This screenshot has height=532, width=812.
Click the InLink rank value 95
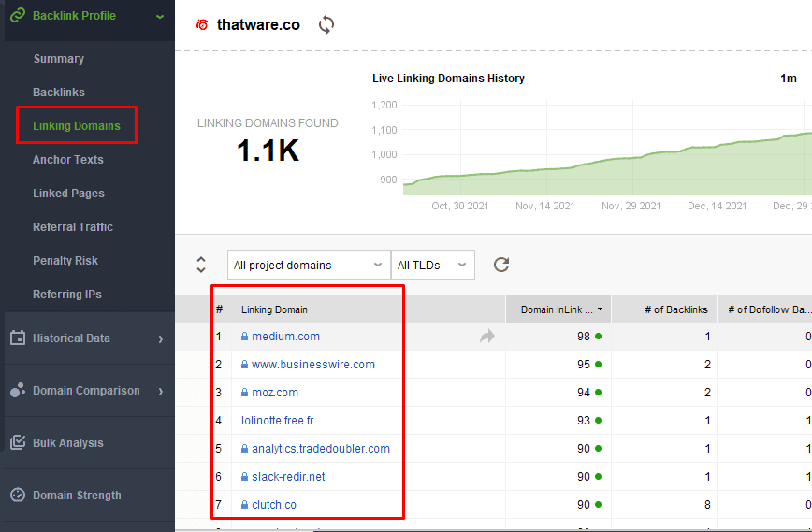pos(584,365)
